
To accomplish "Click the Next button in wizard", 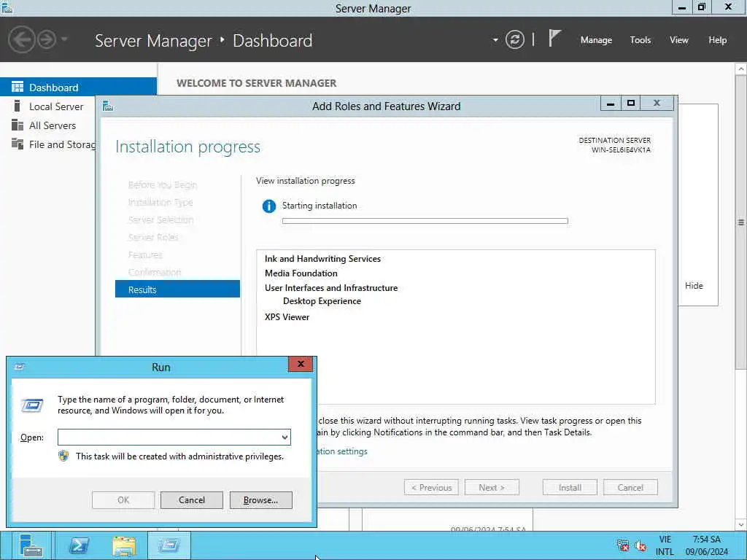I will coord(492,487).
